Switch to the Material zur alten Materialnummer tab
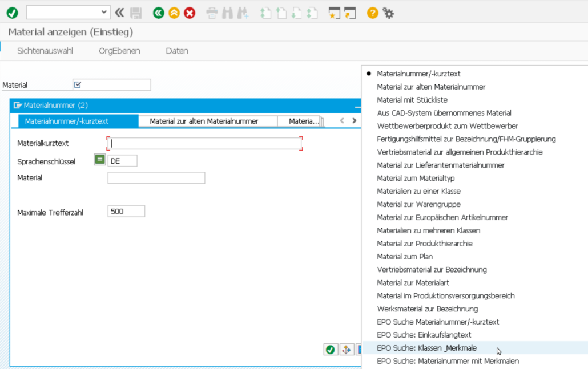Screen dimensions: 588x369 (x=208, y=121)
